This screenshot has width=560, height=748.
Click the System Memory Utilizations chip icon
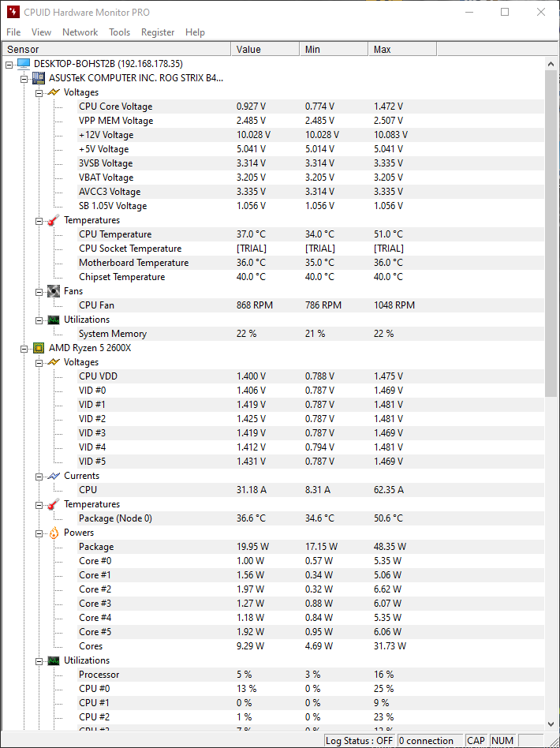pos(53,320)
